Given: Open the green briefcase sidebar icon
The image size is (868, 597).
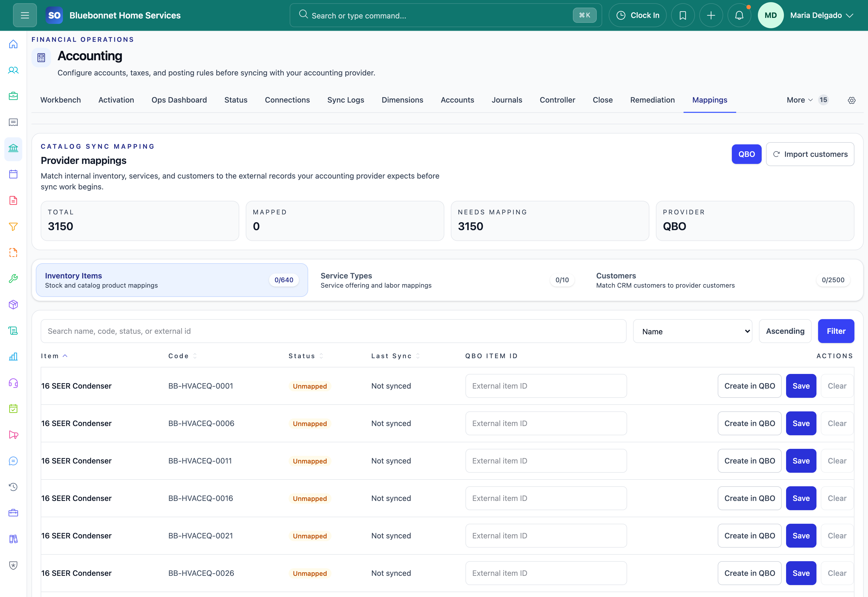Looking at the screenshot, I should click(14, 96).
